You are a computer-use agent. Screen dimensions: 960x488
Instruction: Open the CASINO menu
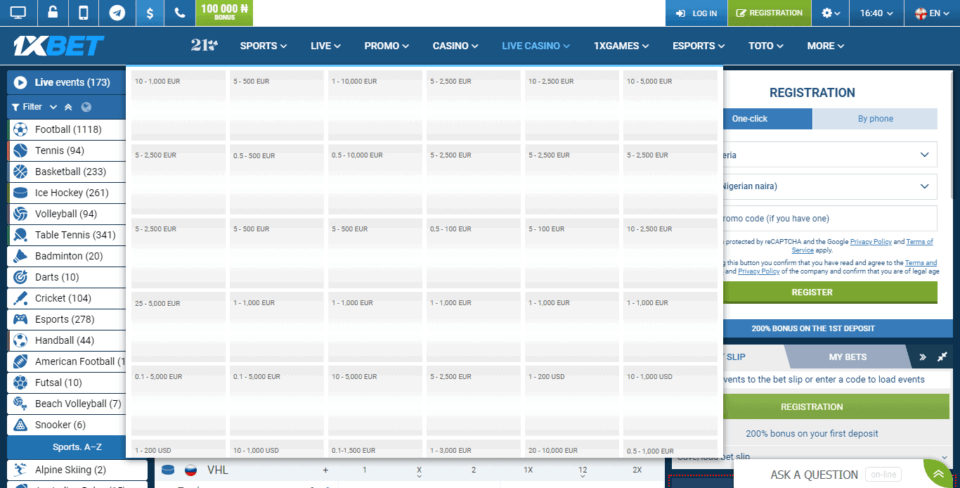tap(456, 46)
